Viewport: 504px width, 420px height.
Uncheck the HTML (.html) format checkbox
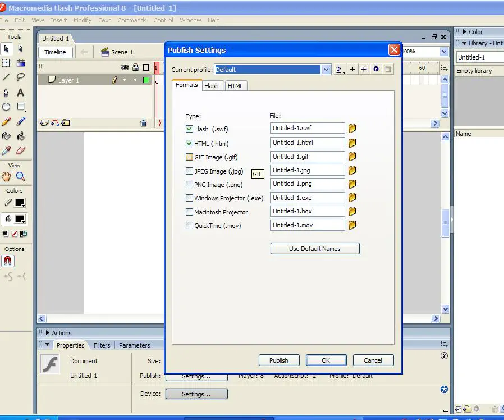click(190, 143)
